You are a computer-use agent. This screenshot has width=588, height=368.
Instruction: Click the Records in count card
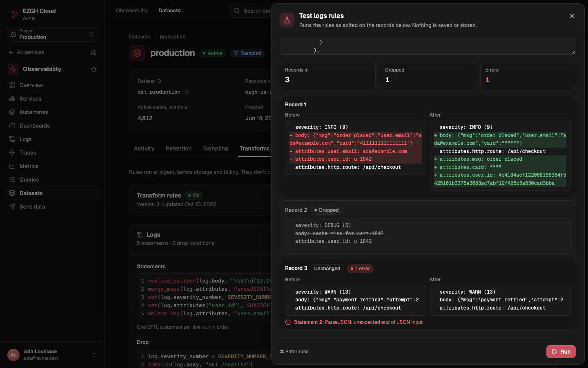coord(327,76)
